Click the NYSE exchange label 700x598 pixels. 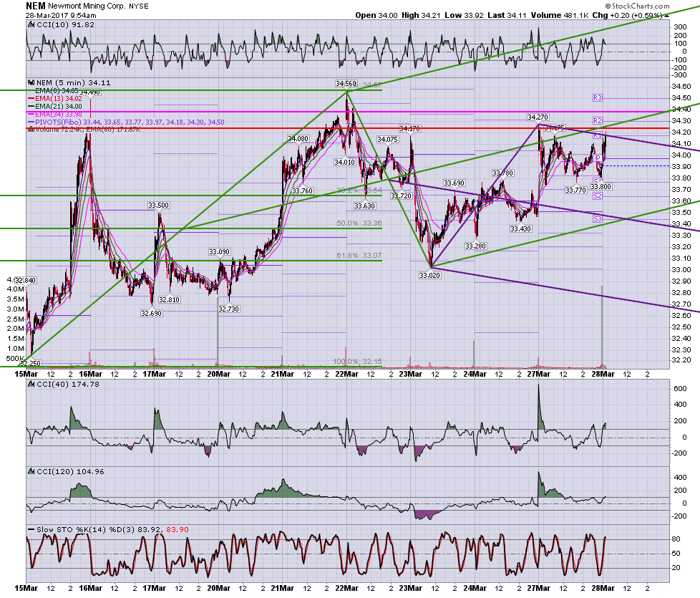tap(139, 6)
